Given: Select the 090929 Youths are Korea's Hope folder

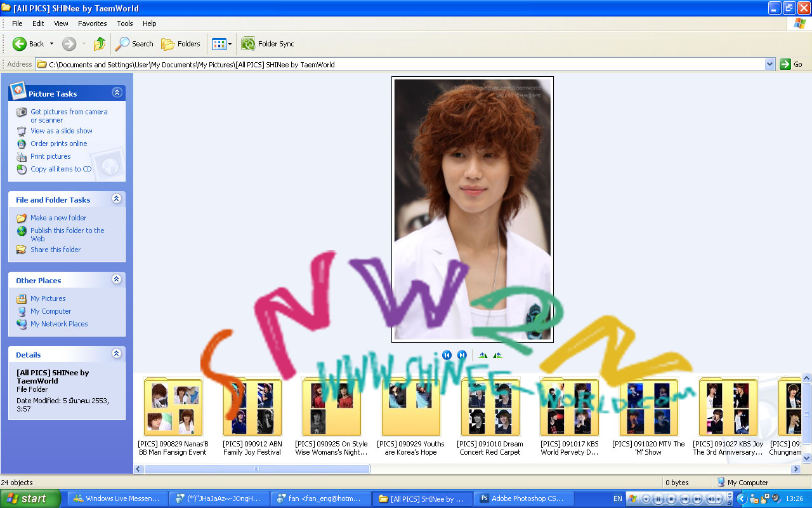Looking at the screenshot, I should pyautogui.click(x=410, y=417).
